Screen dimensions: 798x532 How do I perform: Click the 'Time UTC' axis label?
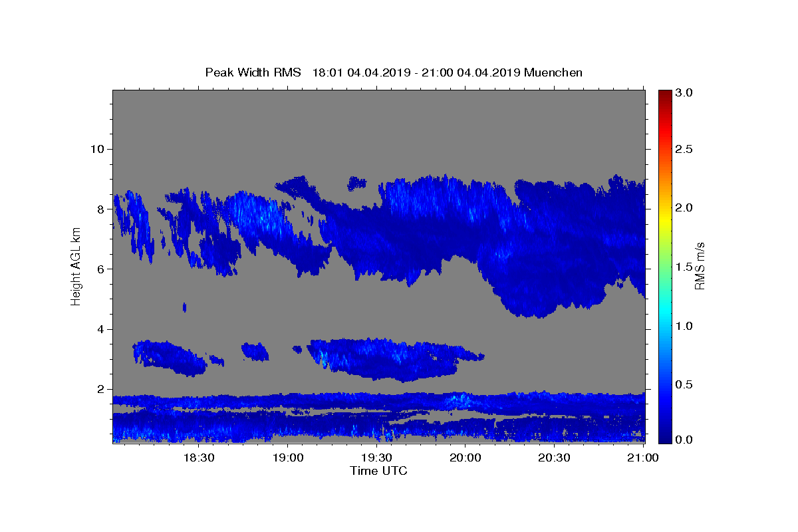pyautogui.click(x=378, y=471)
